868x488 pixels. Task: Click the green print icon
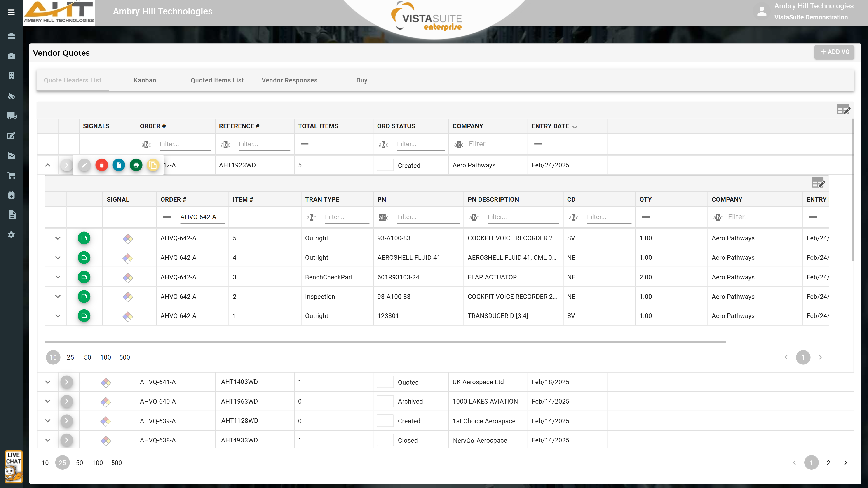pos(136,165)
